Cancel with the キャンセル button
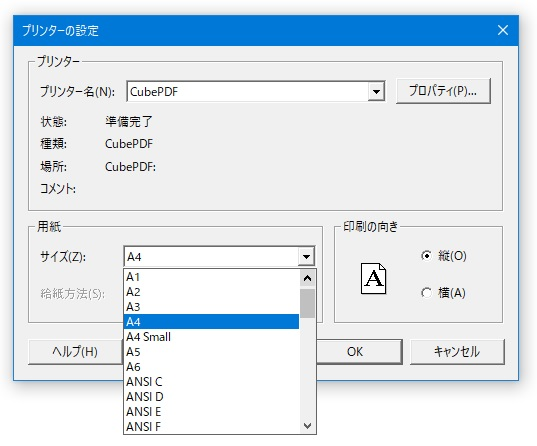Image resolution: width=537 pixels, height=446 pixels. tap(457, 351)
